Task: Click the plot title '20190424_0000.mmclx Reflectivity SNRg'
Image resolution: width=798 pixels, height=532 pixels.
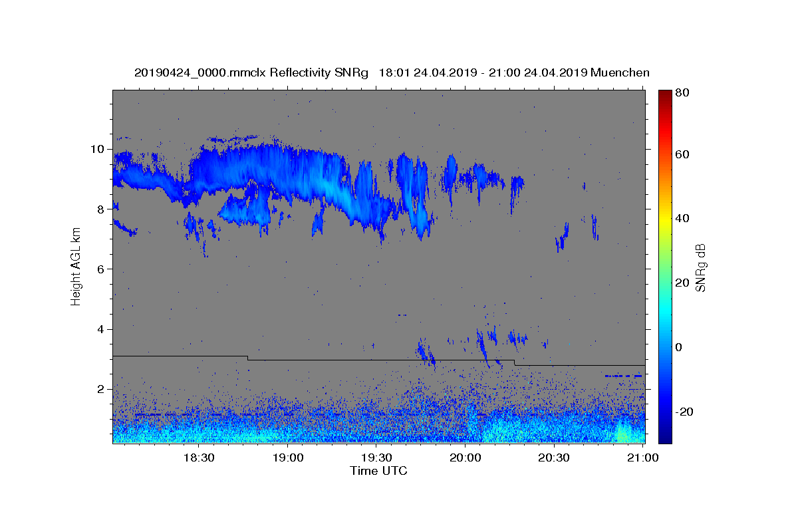Action: pyautogui.click(x=251, y=72)
